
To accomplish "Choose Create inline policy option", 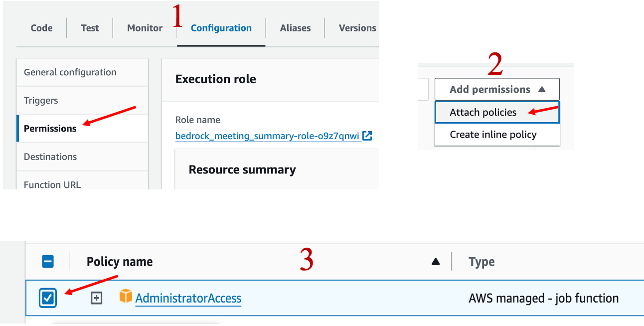I will (x=493, y=135).
